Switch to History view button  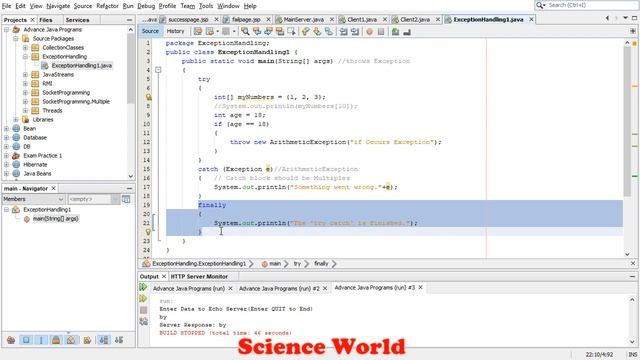pyautogui.click(x=176, y=31)
